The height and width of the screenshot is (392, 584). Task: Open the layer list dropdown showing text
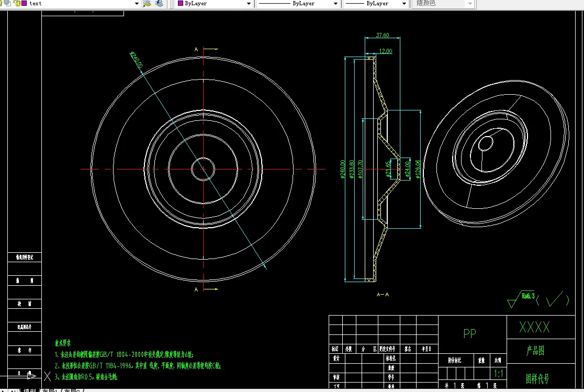pos(137,3)
